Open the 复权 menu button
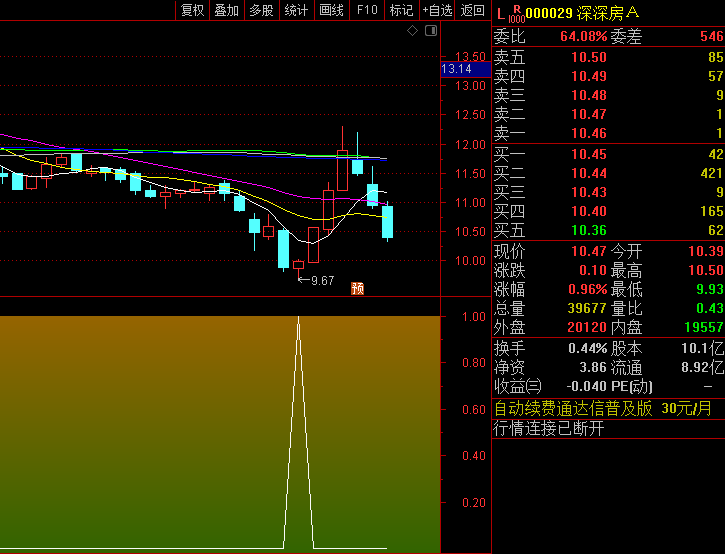This screenshot has width=725, height=554. 192,10
